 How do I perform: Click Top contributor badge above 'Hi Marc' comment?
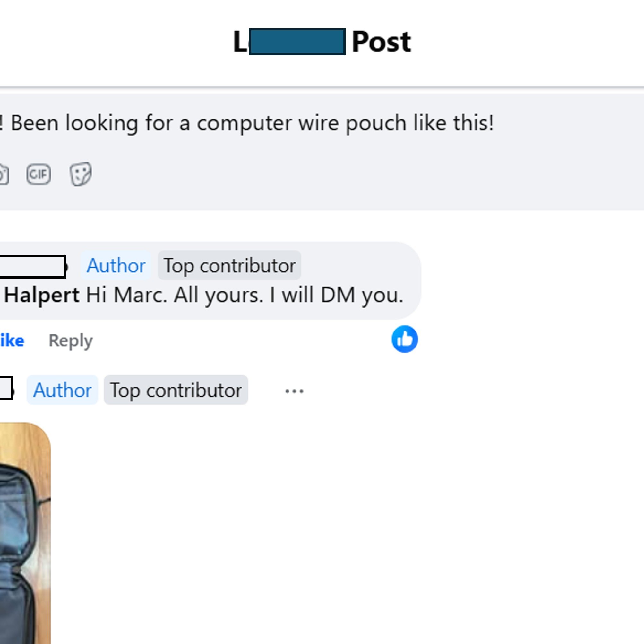[x=229, y=265]
